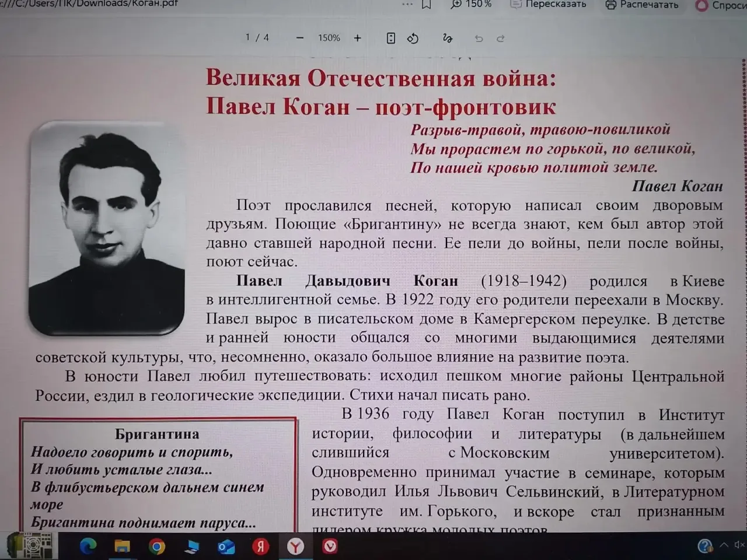This screenshot has height=560, width=747.
Task: Open Google Chrome from the taskbar
Action: pyautogui.click(x=156, y=547)
